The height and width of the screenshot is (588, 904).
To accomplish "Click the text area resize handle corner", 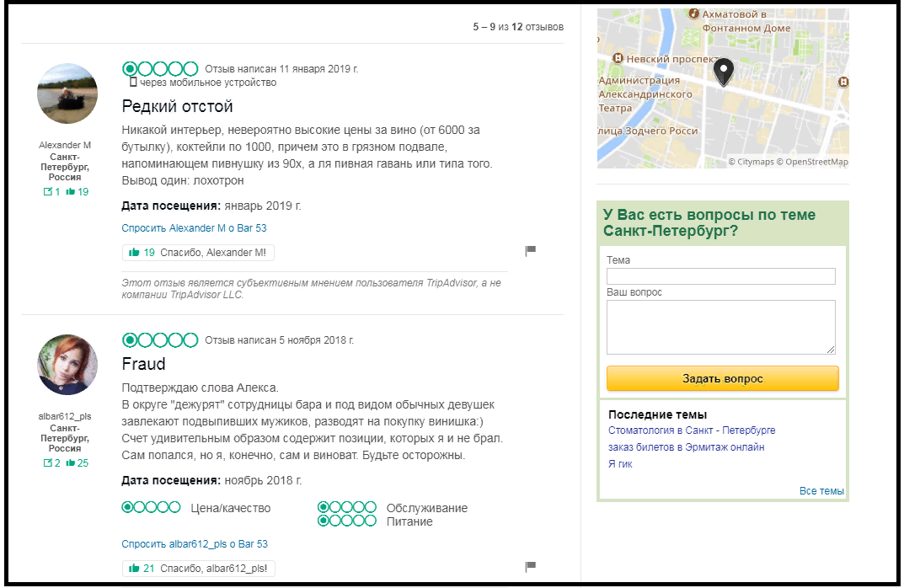I will click(830, 350).
